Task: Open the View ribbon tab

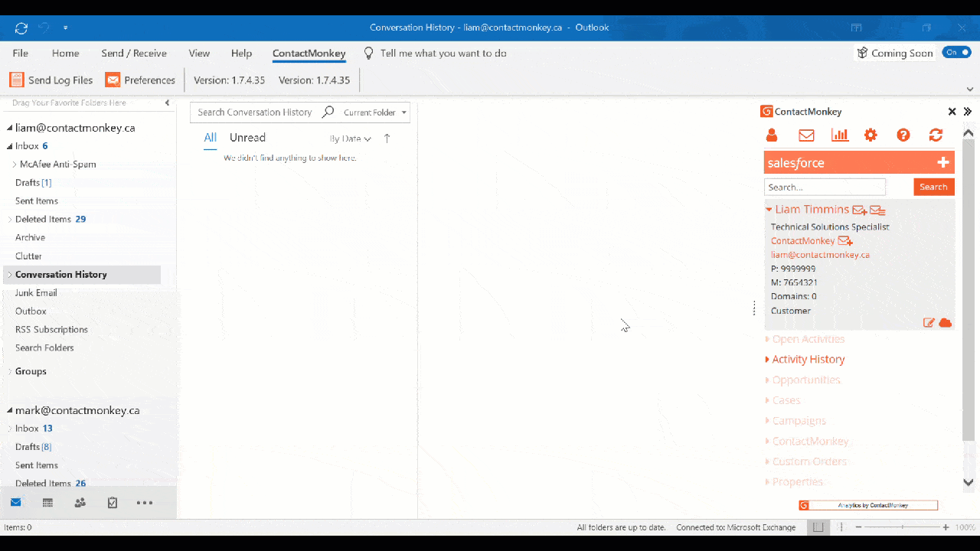Action: click(199, 53)
